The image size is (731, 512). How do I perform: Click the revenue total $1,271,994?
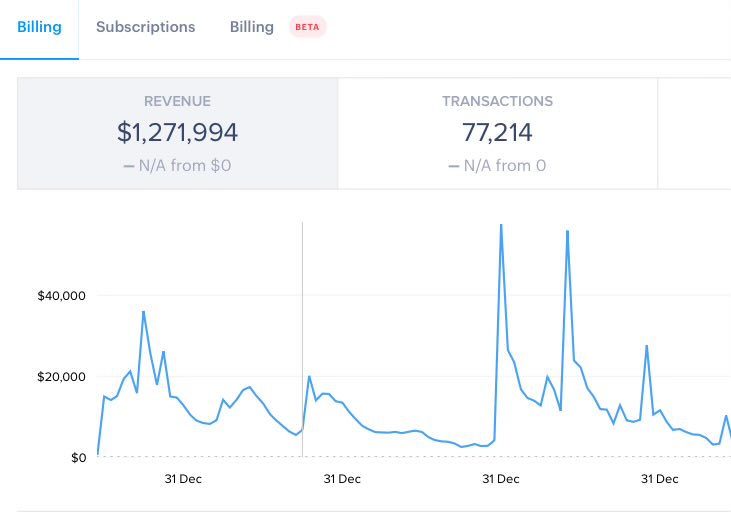click(x=177, y=132)
